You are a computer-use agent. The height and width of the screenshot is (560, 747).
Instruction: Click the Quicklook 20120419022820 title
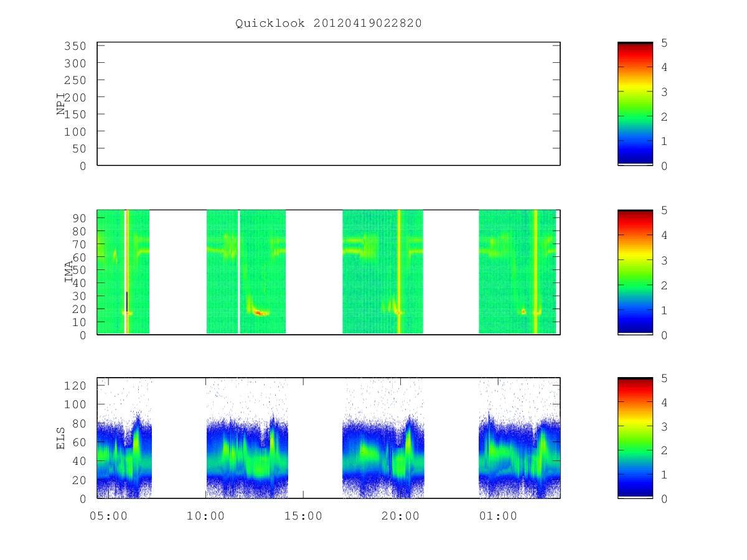point(329,24)
